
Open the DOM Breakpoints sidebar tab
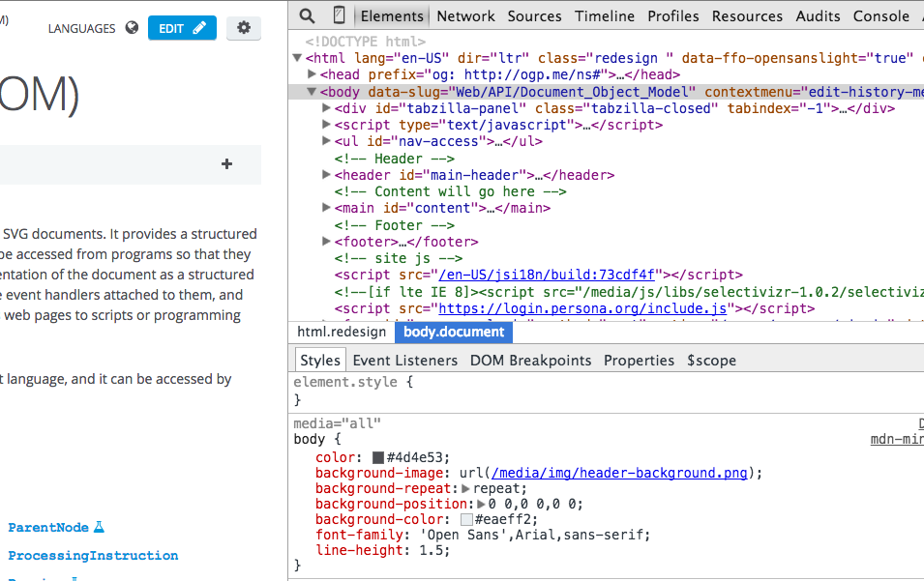tap(530, 361)
